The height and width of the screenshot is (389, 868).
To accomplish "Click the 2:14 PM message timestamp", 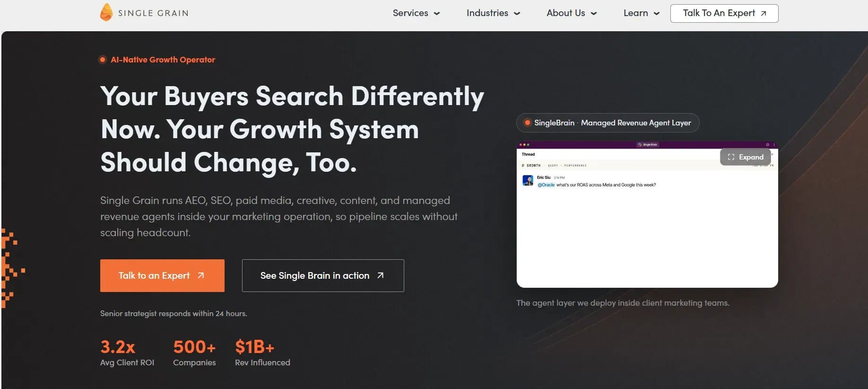I will (x=559, y=178).
